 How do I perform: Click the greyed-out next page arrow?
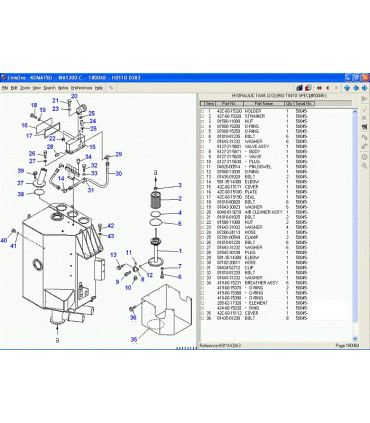336,88
